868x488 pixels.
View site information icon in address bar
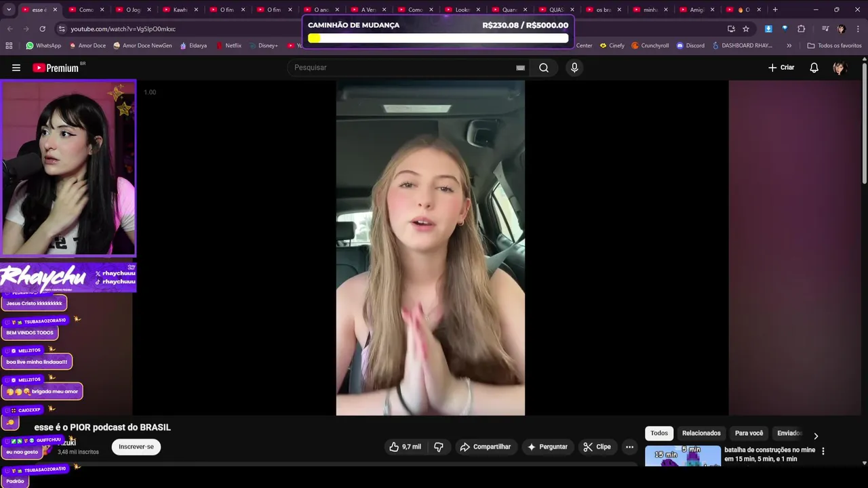click(x=62, y=29)
